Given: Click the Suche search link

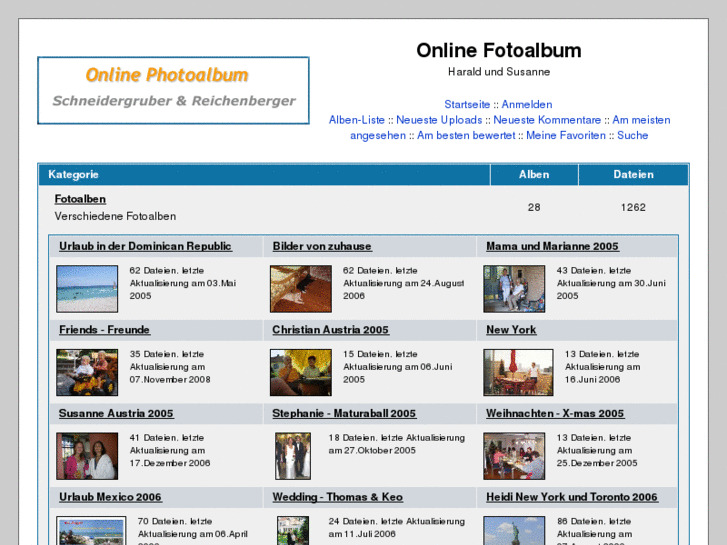Looking at the screenshot, I should click(632, 135).
